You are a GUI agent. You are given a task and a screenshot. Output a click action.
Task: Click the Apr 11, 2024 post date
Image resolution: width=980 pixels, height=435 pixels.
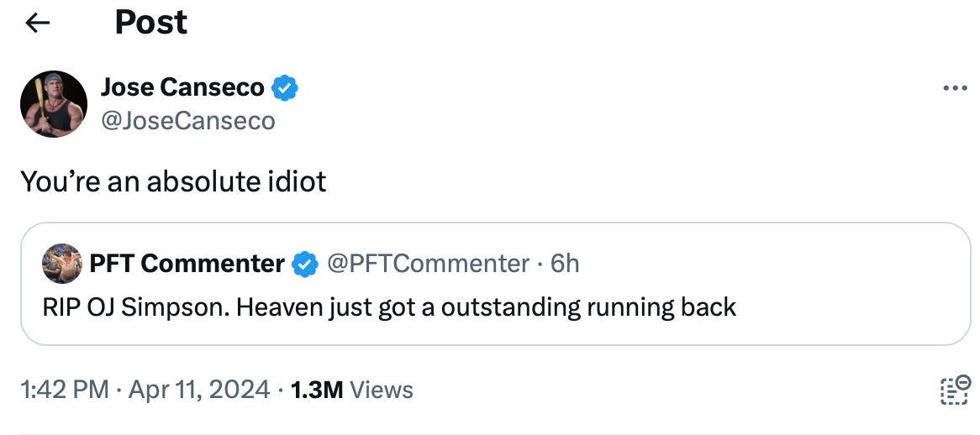[198, 390]
